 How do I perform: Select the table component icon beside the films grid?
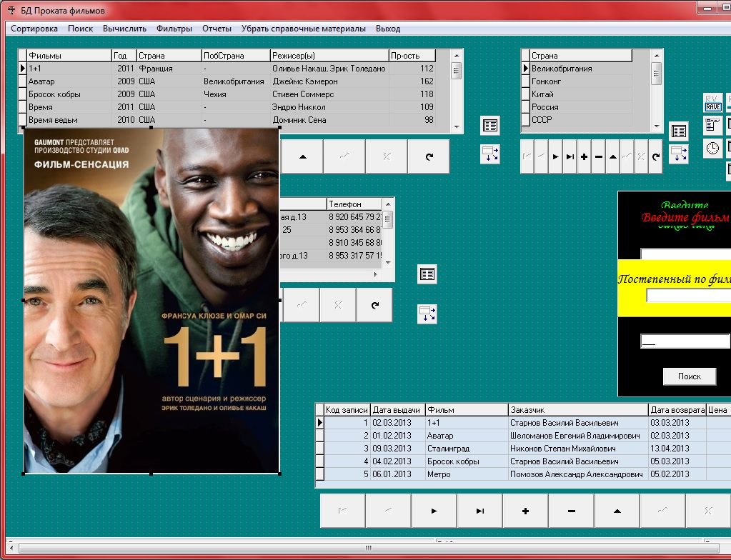[490, 125]
